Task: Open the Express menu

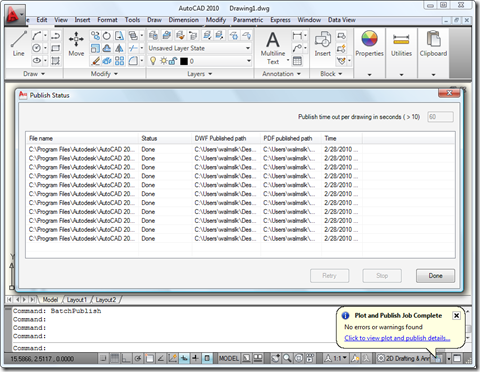Action: pyautogui.click(x=280, y=20)
